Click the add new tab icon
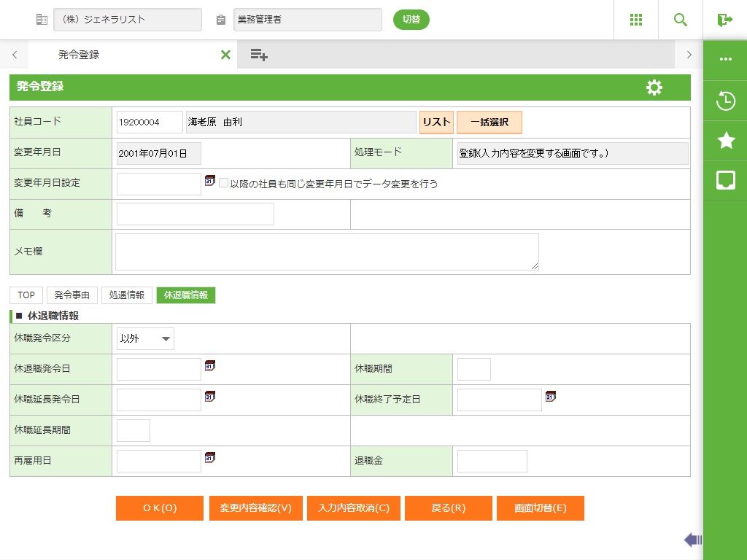Image resolution: width=747 pixels, height=560 pixels. [259, 55]
